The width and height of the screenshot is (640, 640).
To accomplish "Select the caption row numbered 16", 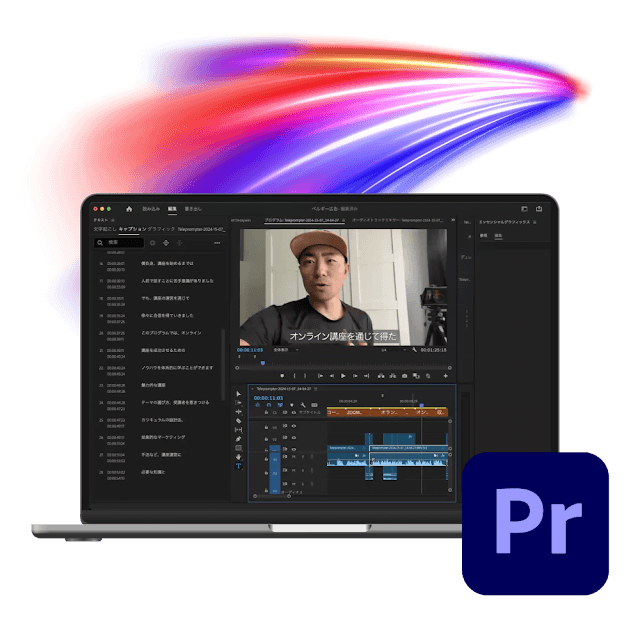I will (159, 267).
